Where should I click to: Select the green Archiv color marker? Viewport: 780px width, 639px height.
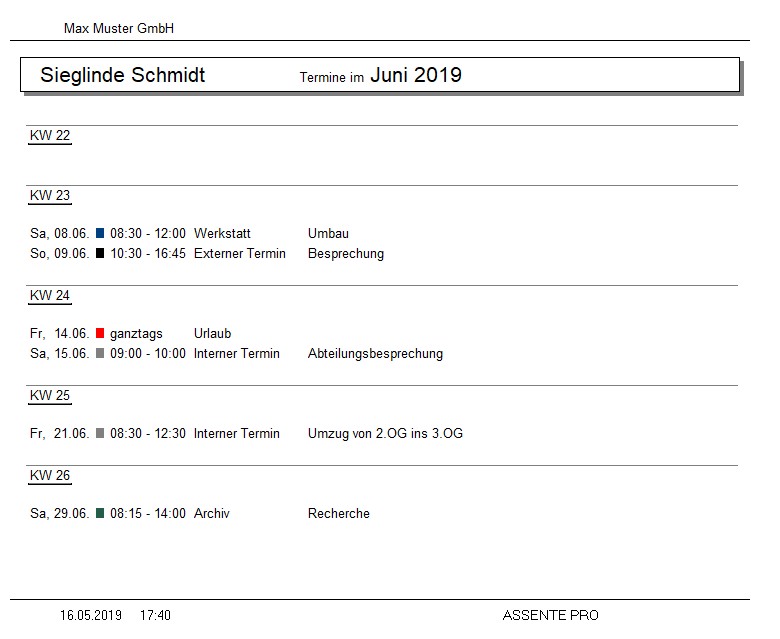pos(100,514)
